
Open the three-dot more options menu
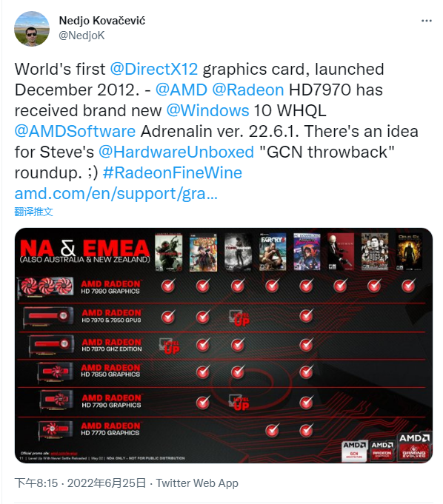426,21
